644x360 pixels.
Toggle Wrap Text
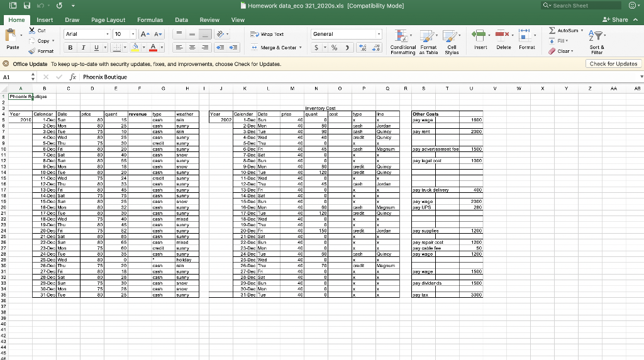click(x=267, y=34)
